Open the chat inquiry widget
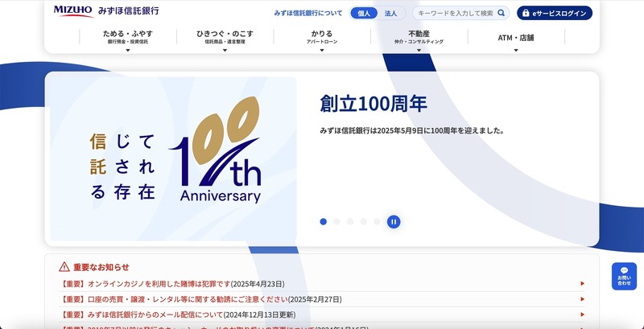This screenshot has height=329, width=644. (x=624, y=277)
